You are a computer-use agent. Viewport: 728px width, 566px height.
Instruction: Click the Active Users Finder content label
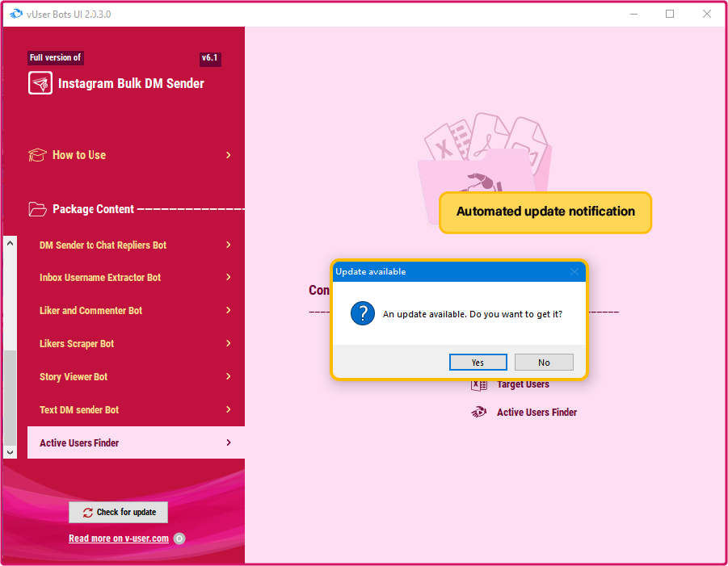pos(537,413)
